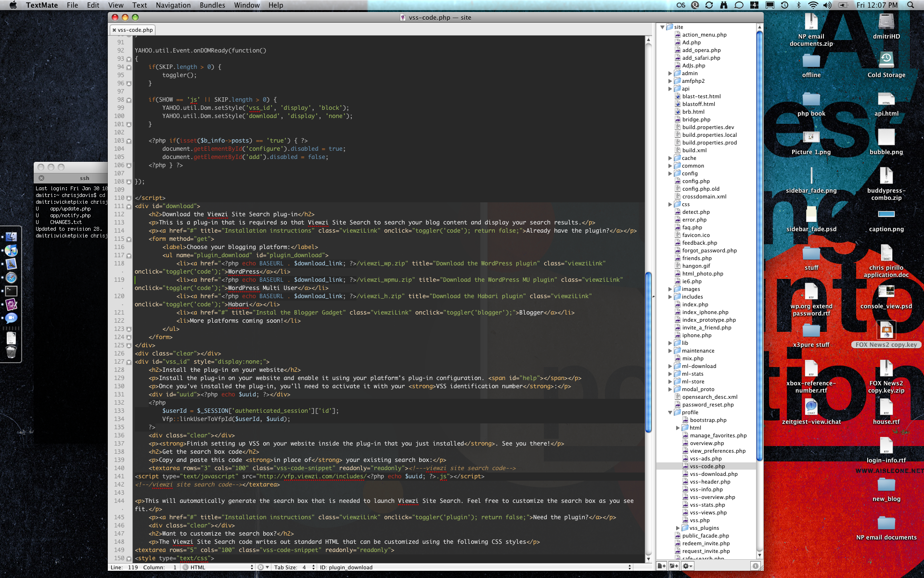Collapse the site root folder
This screenshot has width=924, height=578.
662,27
